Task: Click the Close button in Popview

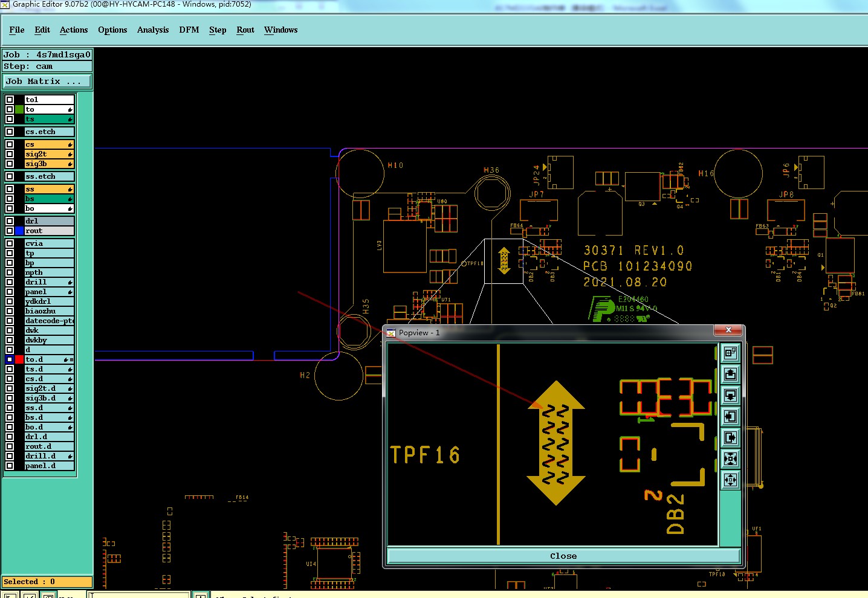Action: [563, 556]
